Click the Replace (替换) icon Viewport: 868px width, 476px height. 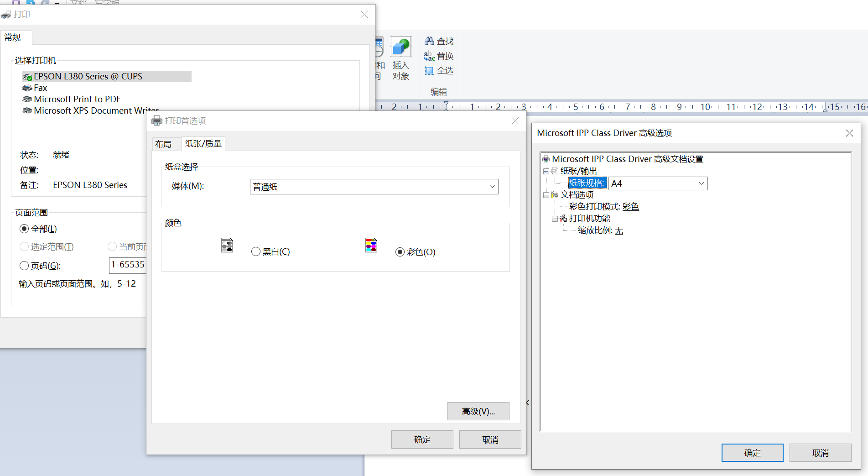click(x=429, y=56)
